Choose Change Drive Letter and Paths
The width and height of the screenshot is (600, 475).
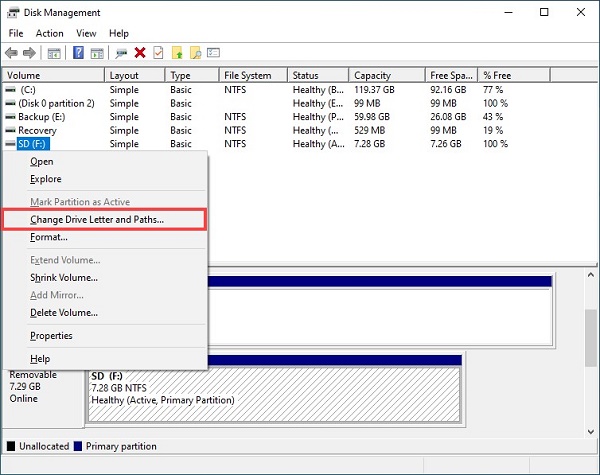[97, 219]
